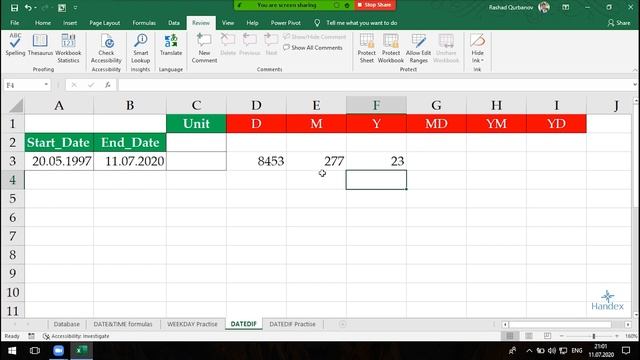
Task: Open the Thesaurus tool
Action: 40,45
